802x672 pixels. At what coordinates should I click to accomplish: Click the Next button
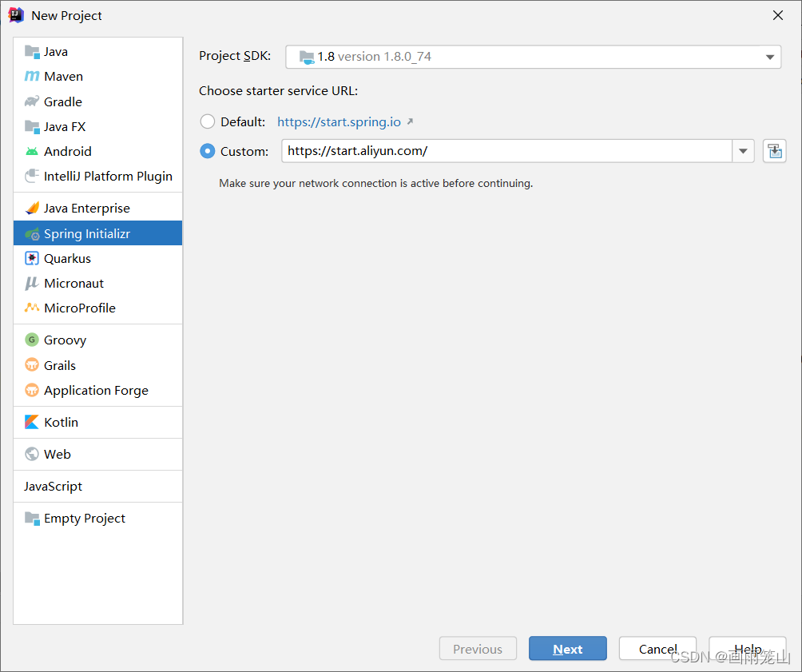pyautogui.click(x=568, y=649)
